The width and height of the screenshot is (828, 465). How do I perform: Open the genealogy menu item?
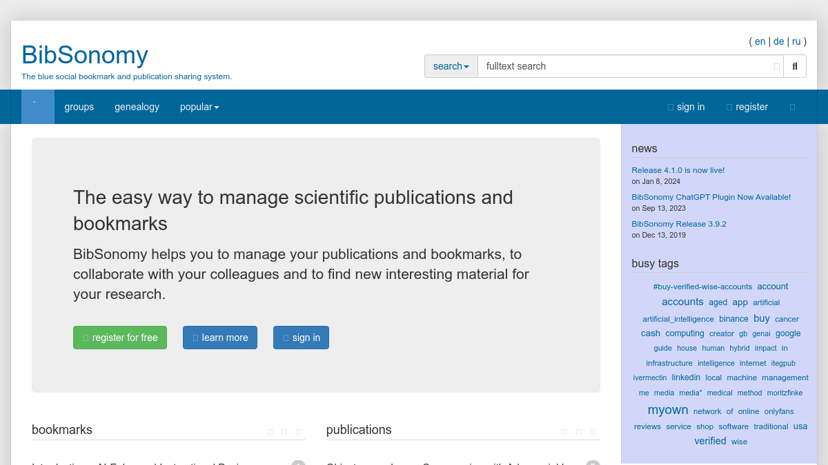point(137,107)
